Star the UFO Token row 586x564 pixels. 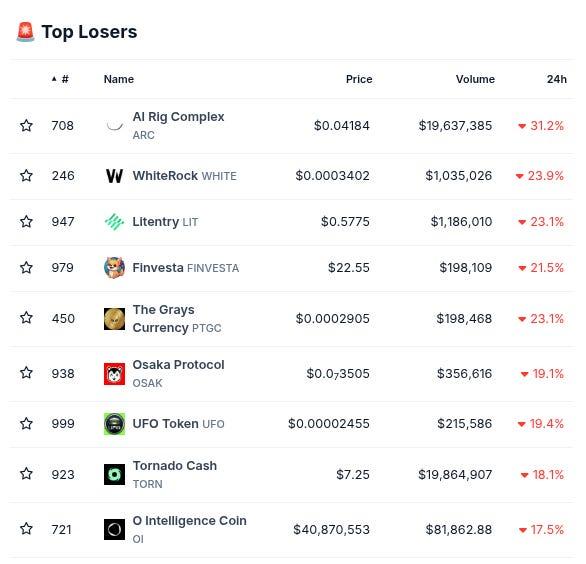(26, 424)
